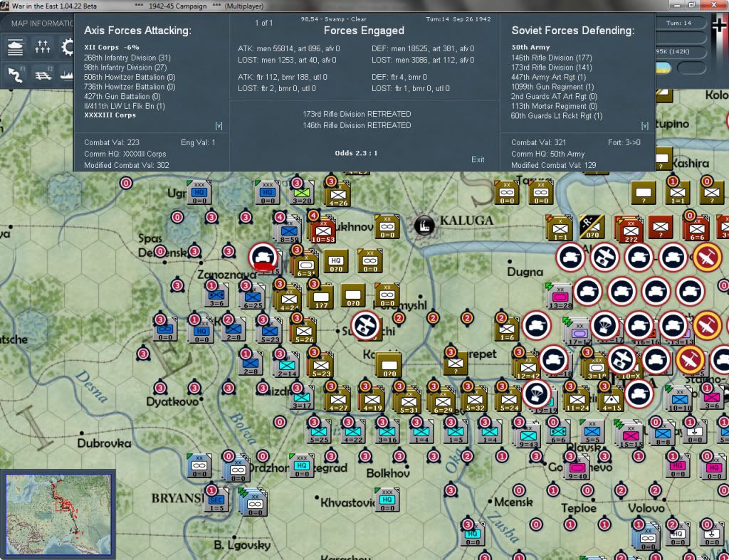Viewport: 729px width, 560px height.
Task: Select Soviet unit counter 1=6
Action: click(x=507, y=329)
